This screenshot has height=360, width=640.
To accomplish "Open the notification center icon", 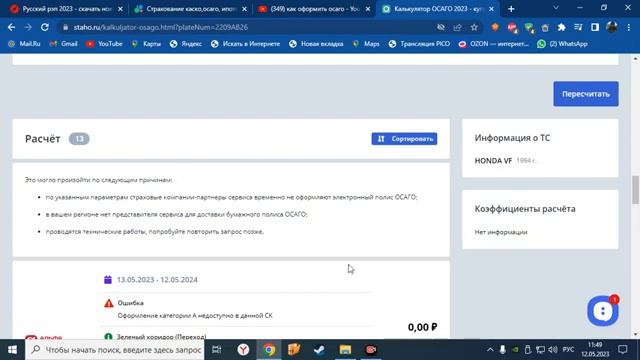I will [x=623, y=350].
